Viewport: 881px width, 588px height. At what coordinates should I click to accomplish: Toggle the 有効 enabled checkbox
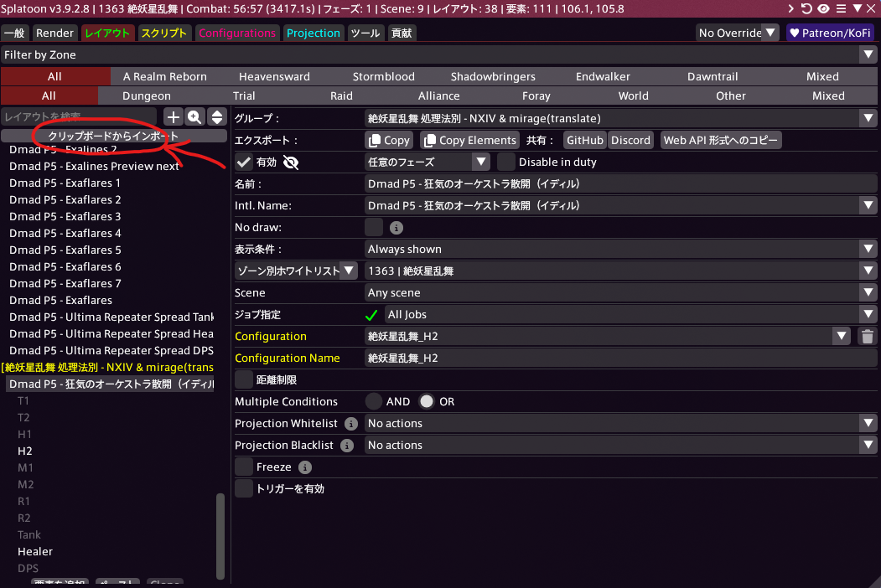pos(244,162)
